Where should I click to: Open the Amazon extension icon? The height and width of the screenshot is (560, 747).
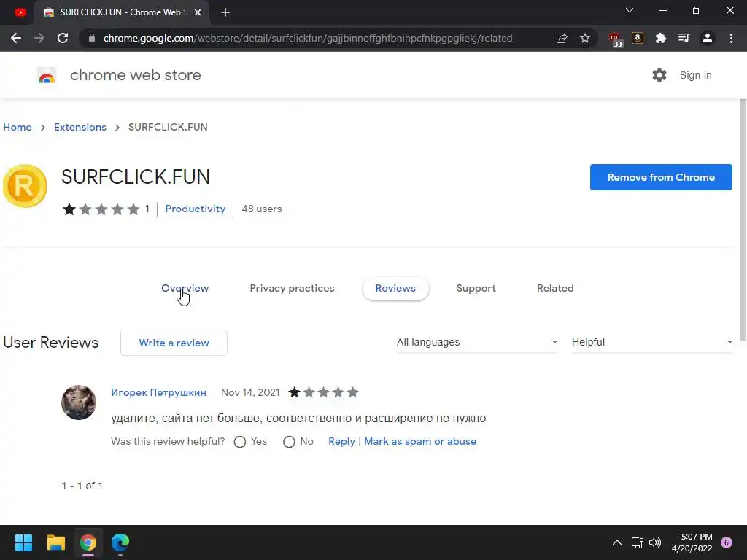point(638,38)
